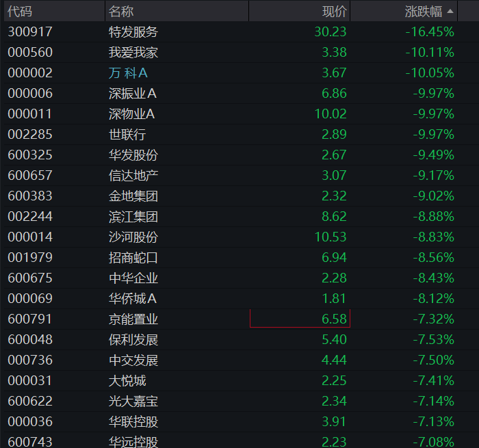Click stock code 000736
The height and width of the screenshot is (448, 479).
30,360
